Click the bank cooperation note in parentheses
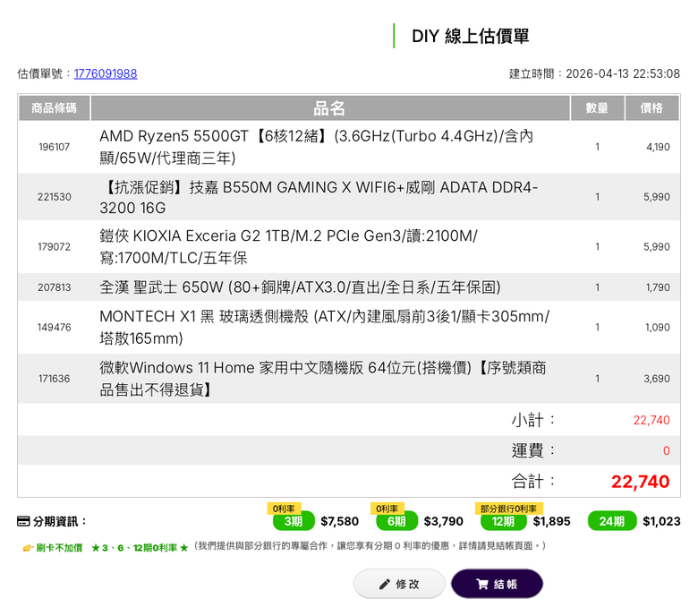Viewport: 698px width, 616px height. (370, 546)
